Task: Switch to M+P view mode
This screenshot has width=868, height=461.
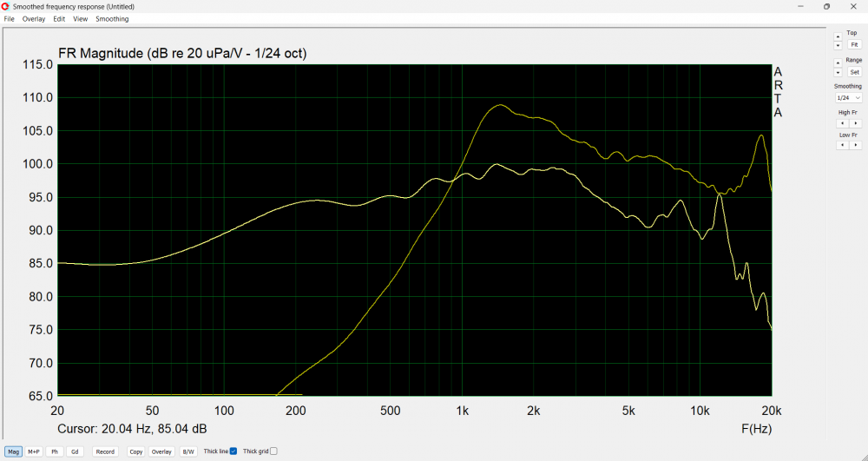Action: point(34,451)
